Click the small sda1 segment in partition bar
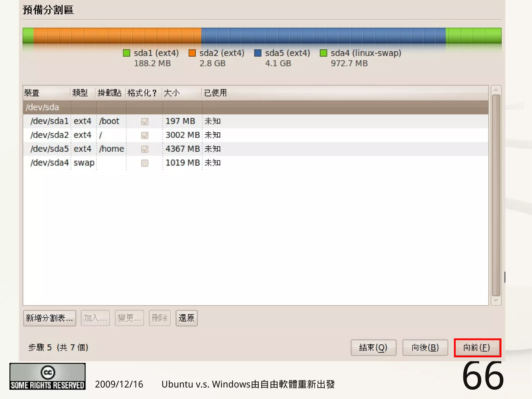The height and width of the screenshot is (399, 532). click(28, 36)
